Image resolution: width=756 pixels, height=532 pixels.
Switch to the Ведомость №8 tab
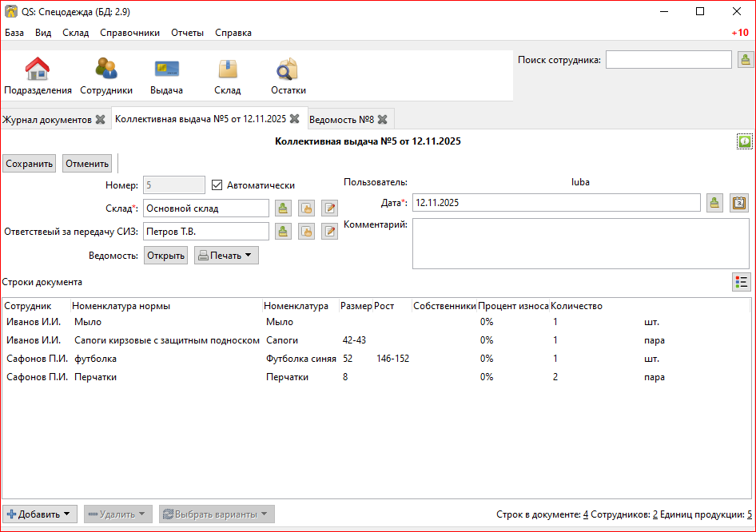[x=341, y=120]
